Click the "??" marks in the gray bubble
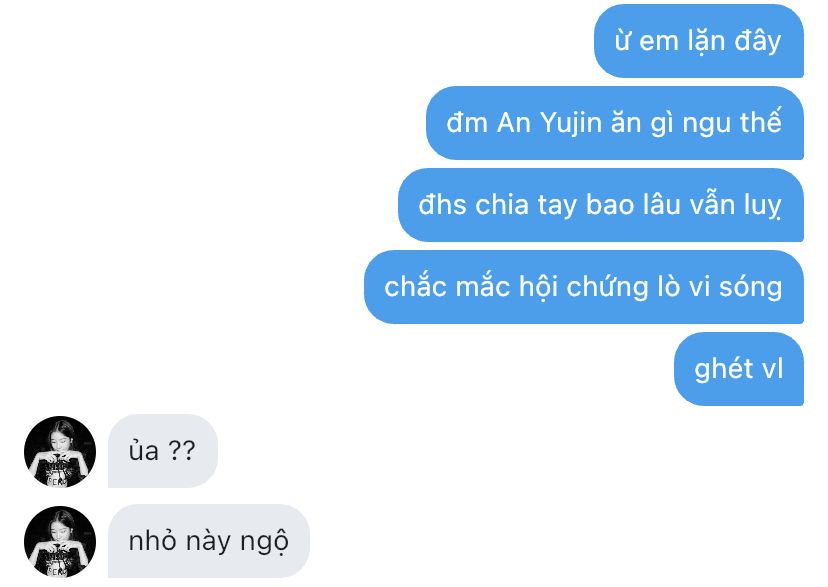The image size is (828, 587). 182,450
